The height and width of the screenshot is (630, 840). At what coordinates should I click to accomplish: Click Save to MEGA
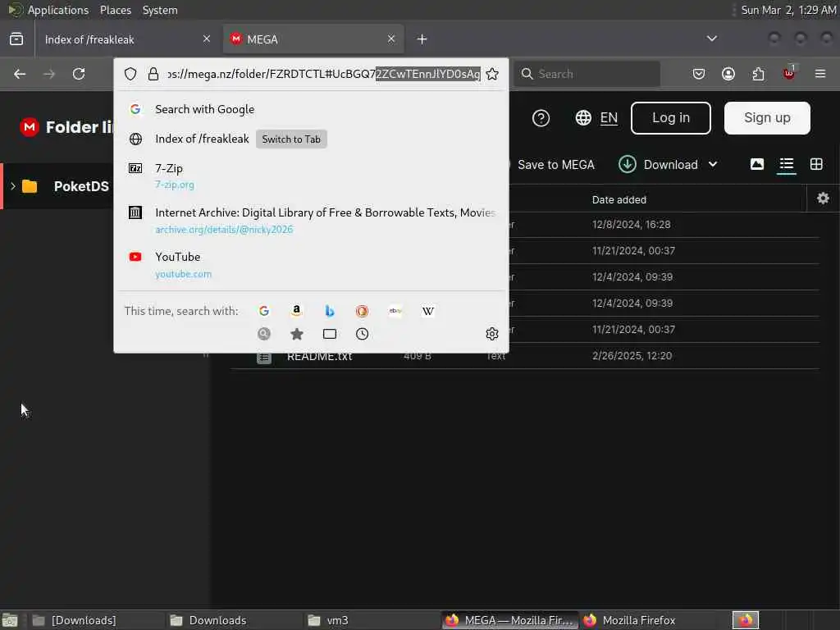[x=555, y=165]
